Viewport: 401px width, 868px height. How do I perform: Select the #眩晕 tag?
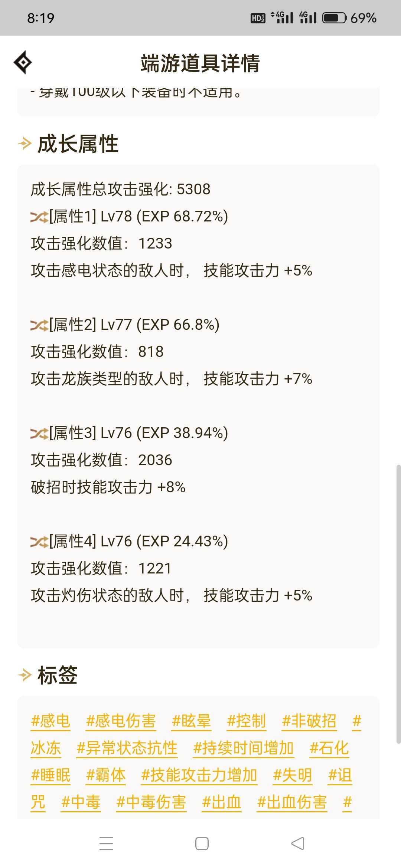click(x=192, y=721)
